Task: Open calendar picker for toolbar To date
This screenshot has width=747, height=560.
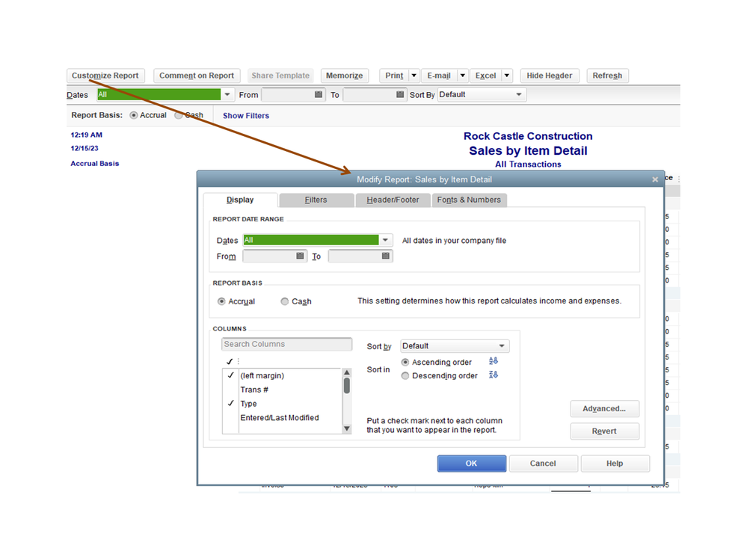Action: [400, 94]
